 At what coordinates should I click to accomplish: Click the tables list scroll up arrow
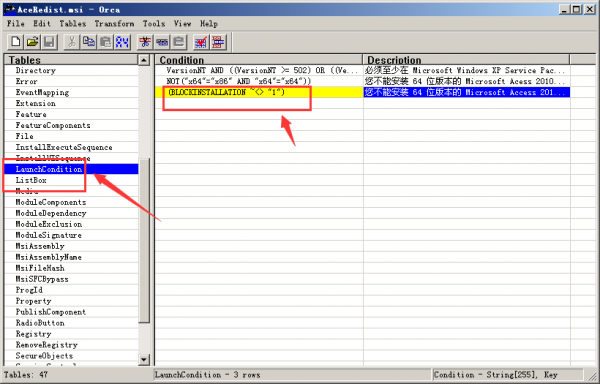click(144, 60)
